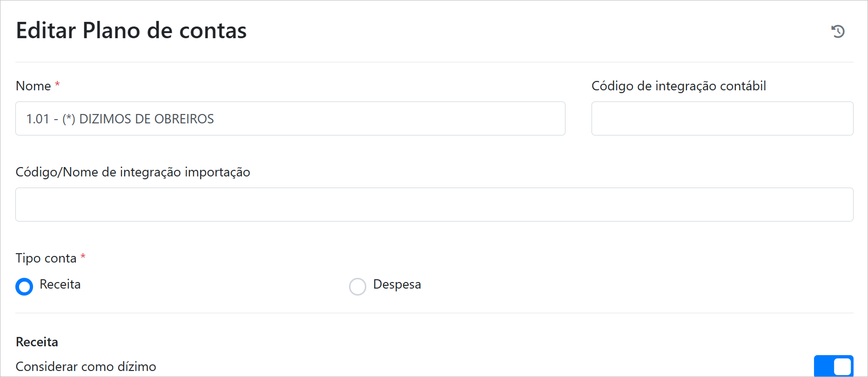The image size is (868, 377).
Task: Click the divider line under the page title
Action: tap(434, 62)
